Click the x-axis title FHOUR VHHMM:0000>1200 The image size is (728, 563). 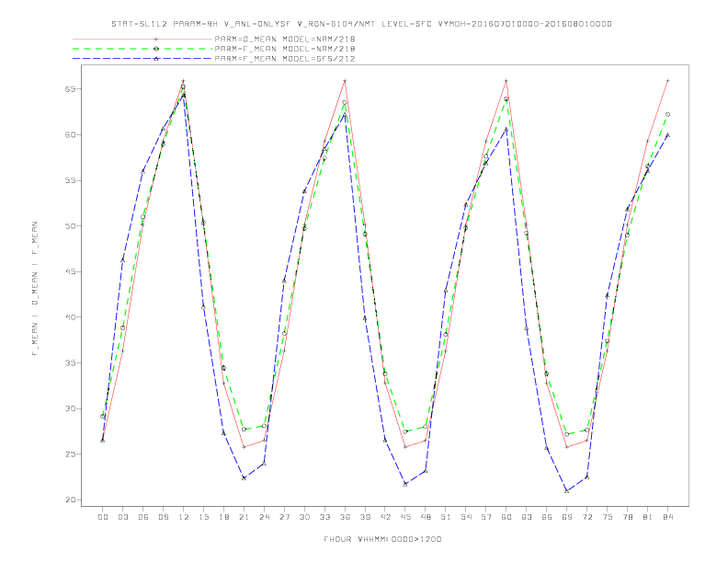(382, 539)
